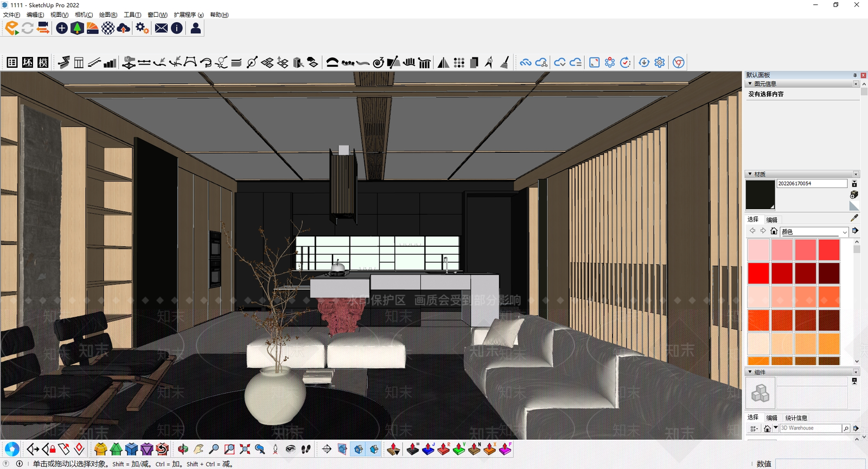Click the Zoom Extents icon
This screenshot has width=868, height=469.
coord(245,449)
